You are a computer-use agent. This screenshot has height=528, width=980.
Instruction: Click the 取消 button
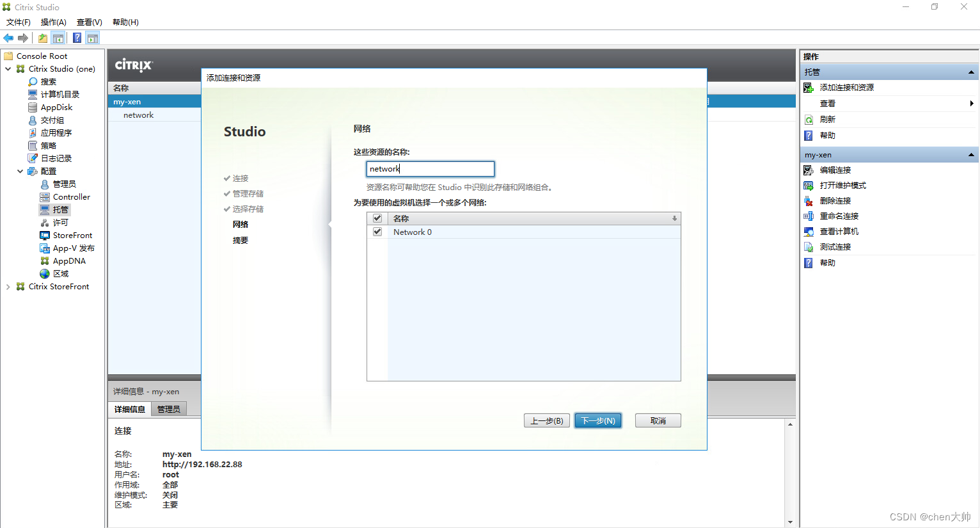[658, 420]
